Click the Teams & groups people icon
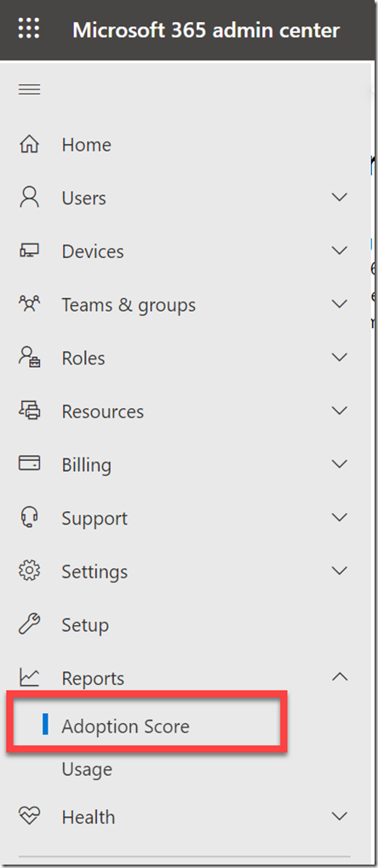Viewport: 378px width, 868px height. coord(29,304)
